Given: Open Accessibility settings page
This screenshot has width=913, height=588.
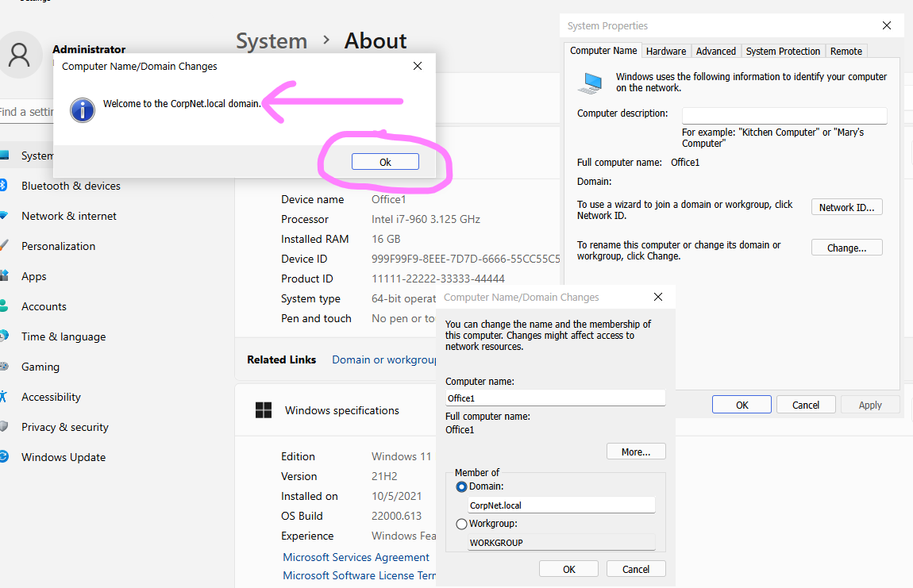Looking at the screenshot, I should pyautogui.click(x=52, y=397).
